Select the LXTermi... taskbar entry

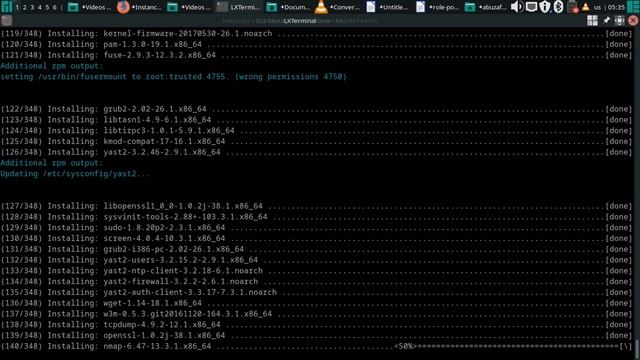(x=238, y=7)
